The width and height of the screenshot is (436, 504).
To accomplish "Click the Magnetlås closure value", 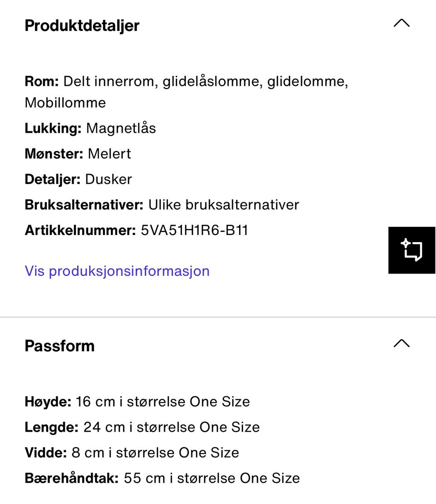I will (x=121, y=128).
